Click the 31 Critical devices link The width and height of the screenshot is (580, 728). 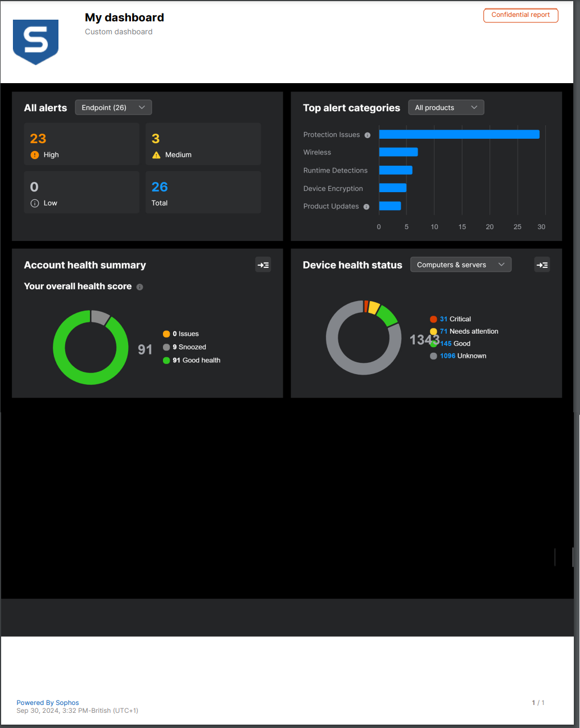pyautogui.click(x=443, y=319)
